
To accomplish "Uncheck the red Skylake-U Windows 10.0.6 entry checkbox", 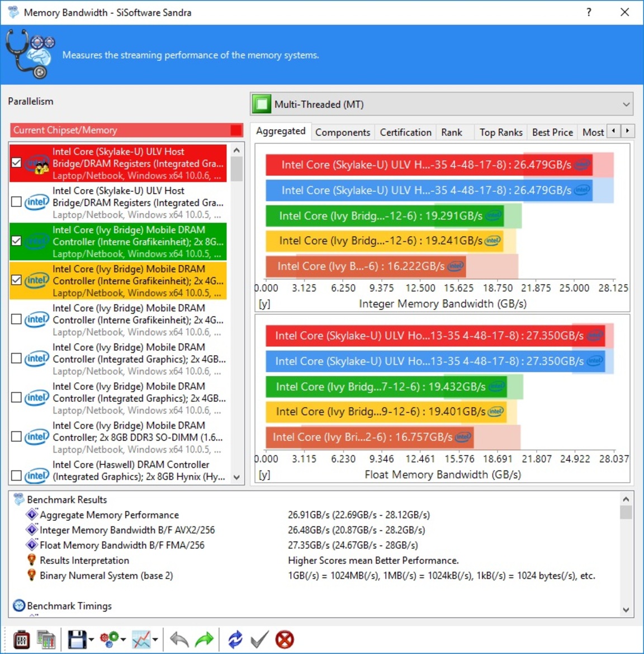I will click(x=16, y=163).
